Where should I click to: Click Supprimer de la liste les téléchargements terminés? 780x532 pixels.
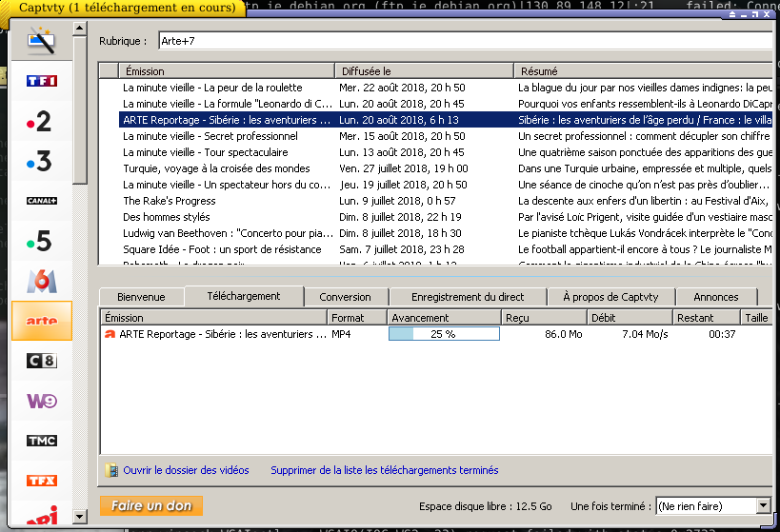pos(385,470)
